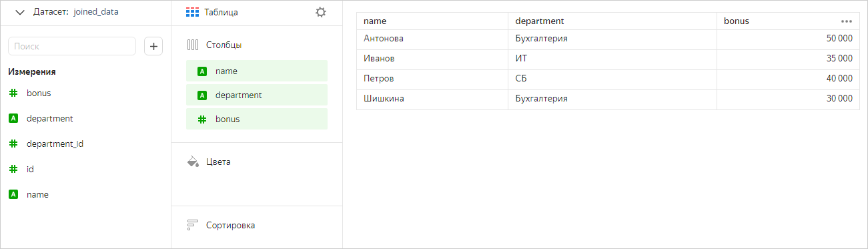
Task: Collapse the Датасет joined_data chevron
Action: pos(19,12)
